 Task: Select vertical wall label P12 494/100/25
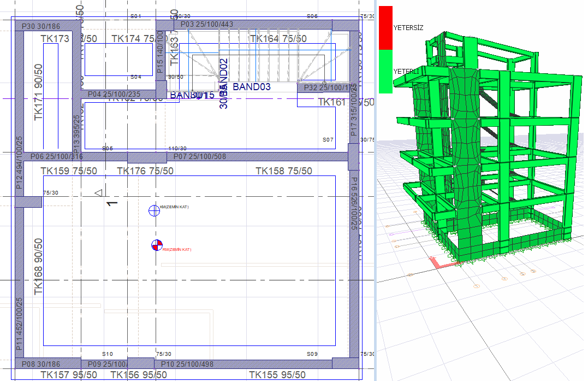coord(19,163)
